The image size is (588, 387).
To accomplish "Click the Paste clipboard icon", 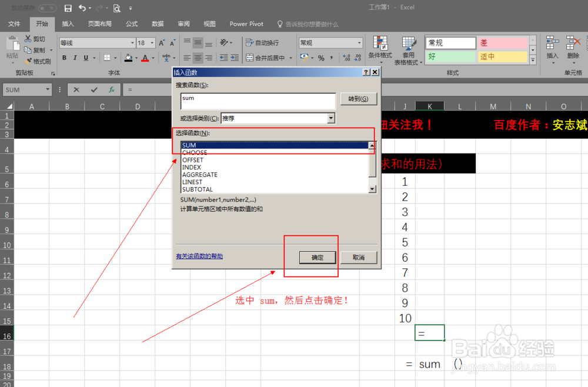I will pyautogui.click(x=13, y=44).
